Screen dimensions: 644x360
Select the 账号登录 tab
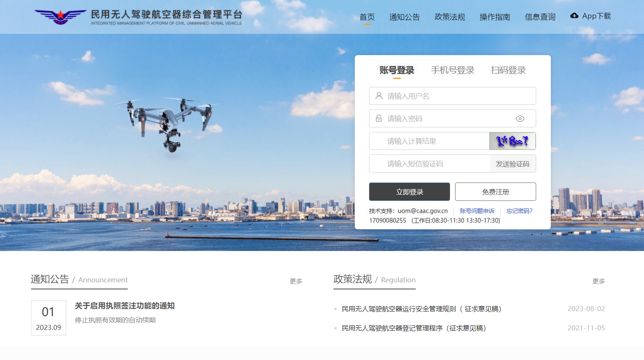tap(397, 70)
